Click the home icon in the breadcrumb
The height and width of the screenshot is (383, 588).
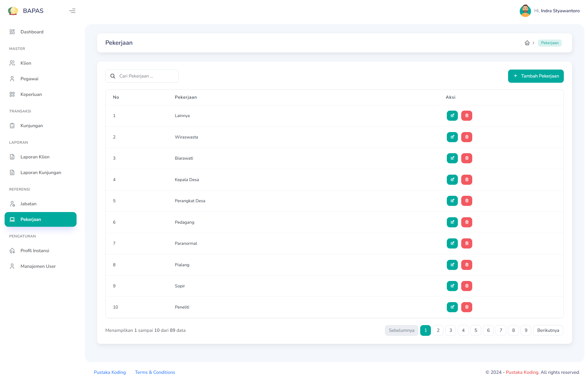pos(527,43)
